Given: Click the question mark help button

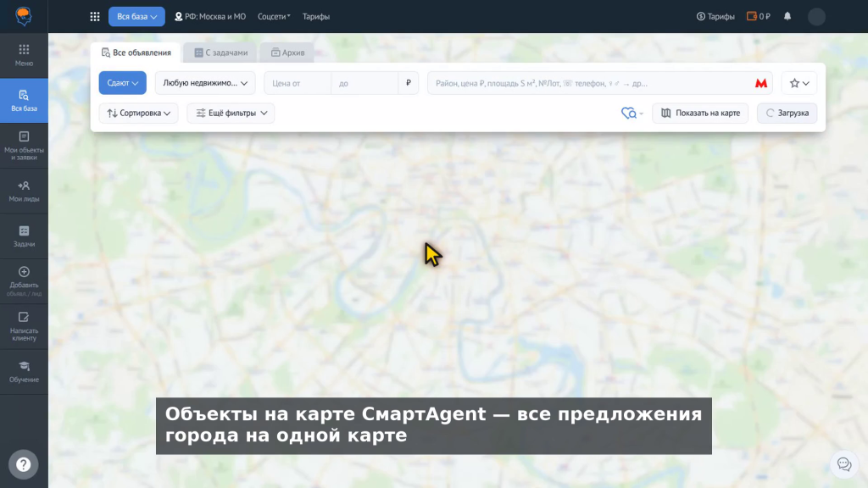Looking at the screenshot, I should click(x=23, y=464).
